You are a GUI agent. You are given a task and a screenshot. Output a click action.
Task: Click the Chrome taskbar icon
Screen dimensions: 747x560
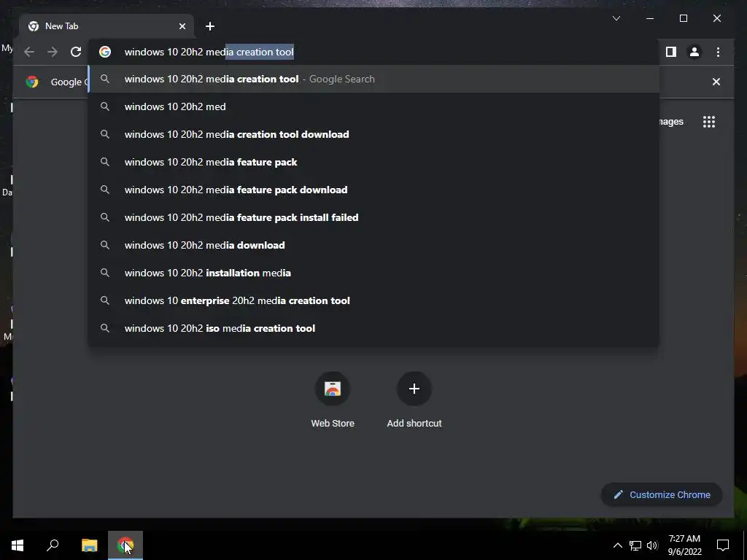125,545
